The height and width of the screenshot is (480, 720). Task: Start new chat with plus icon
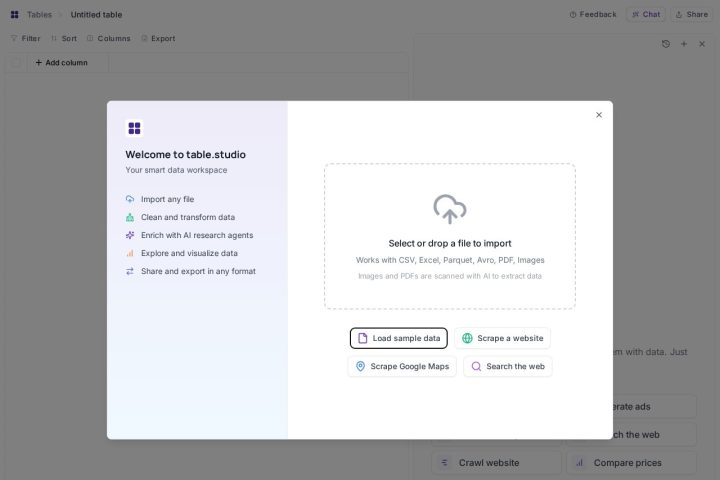pos(684,44)
